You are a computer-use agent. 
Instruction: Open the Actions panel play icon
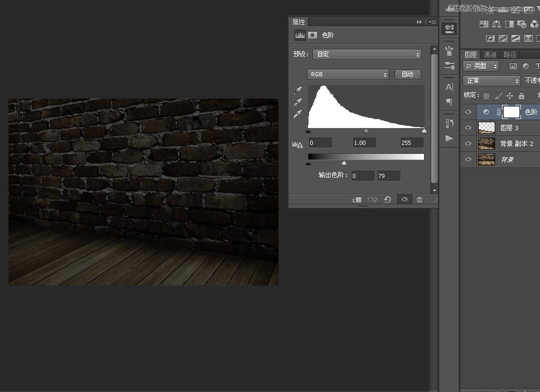pos(449,138)
